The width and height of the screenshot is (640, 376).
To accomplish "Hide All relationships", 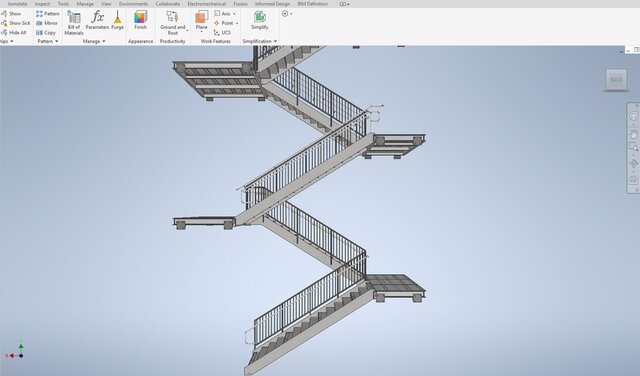I will pos(14,32).
